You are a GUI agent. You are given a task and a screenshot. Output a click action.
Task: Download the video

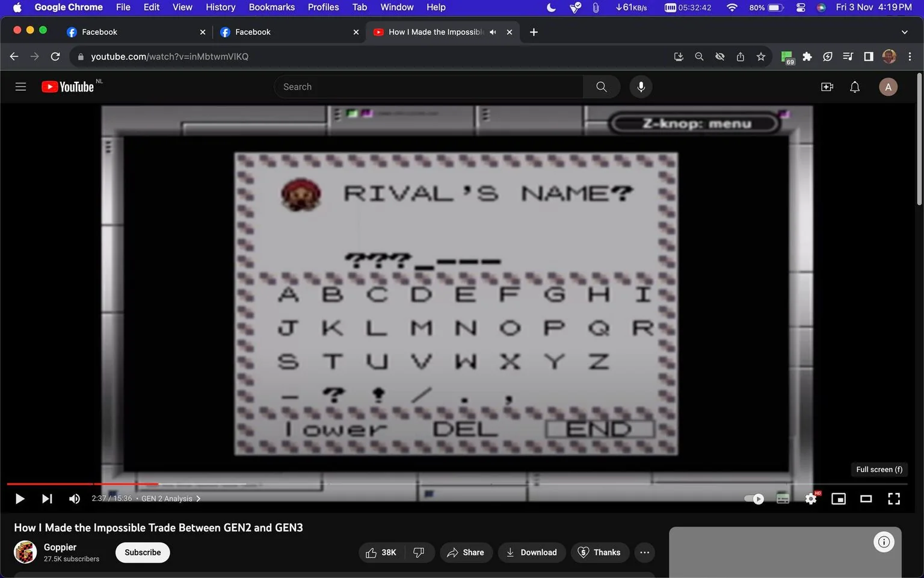click(532, 552)
